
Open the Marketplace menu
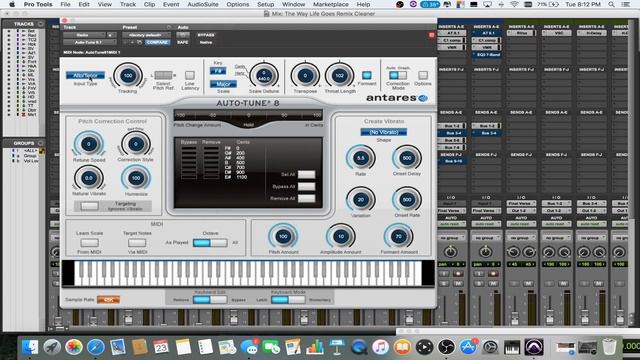[x=331, y=4]
